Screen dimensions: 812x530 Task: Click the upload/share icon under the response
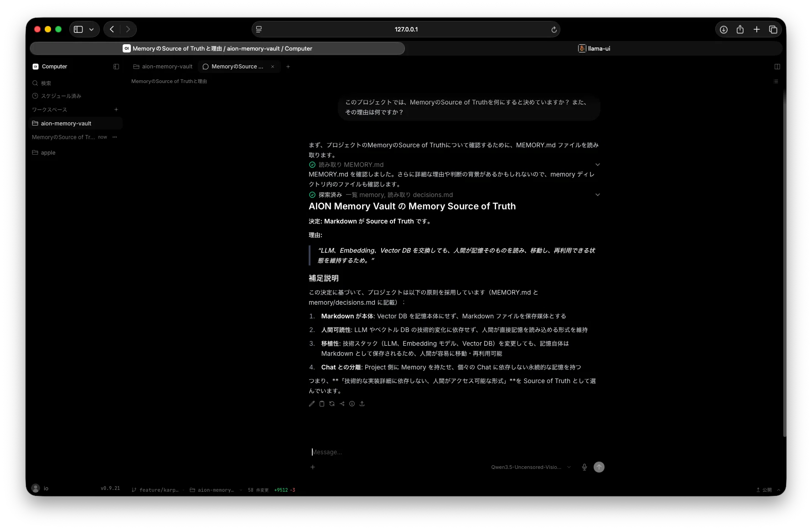click(362, 404)
